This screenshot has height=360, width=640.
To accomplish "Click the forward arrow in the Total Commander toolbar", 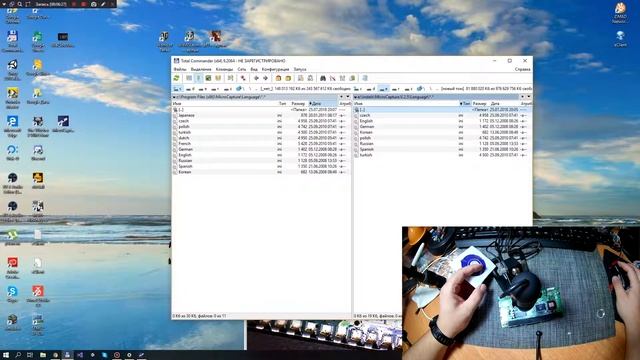I will 265,78.
